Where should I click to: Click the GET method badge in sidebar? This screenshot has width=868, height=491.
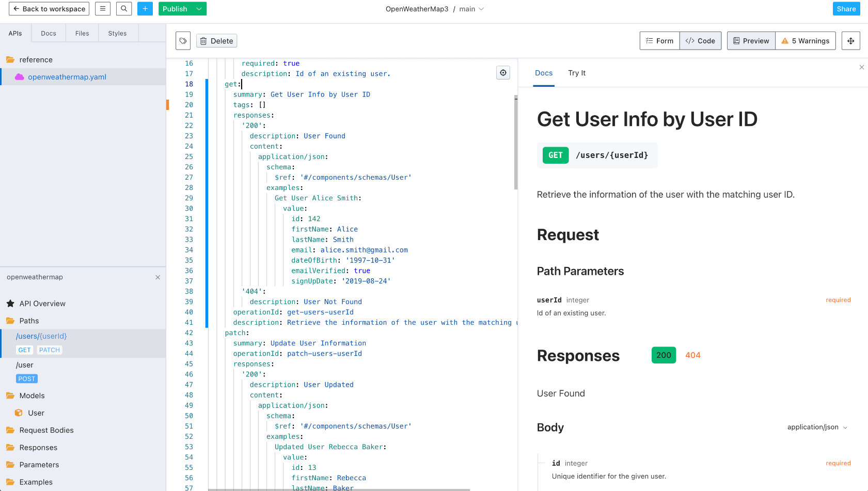(24, 350)
